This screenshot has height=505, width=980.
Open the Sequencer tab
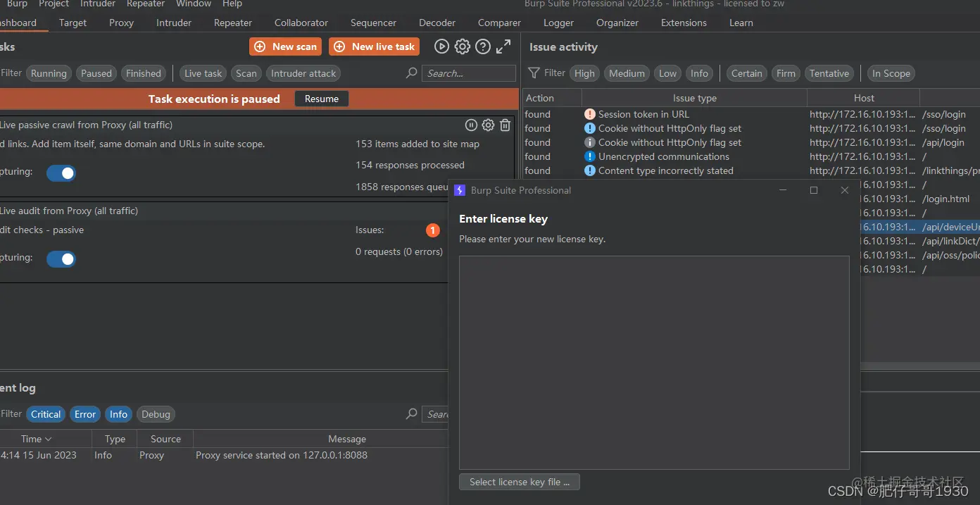pyautogui.click(x=373, y=23)
